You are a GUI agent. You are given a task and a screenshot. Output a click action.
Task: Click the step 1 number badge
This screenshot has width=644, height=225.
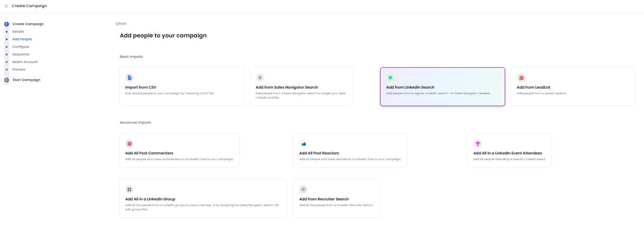(x=7, y=24)
